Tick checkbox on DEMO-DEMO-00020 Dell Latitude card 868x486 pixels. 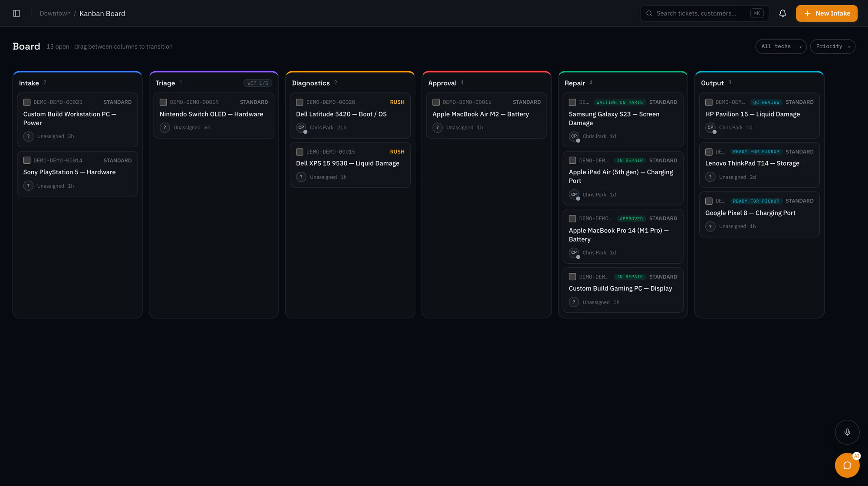tap(299, 102)
